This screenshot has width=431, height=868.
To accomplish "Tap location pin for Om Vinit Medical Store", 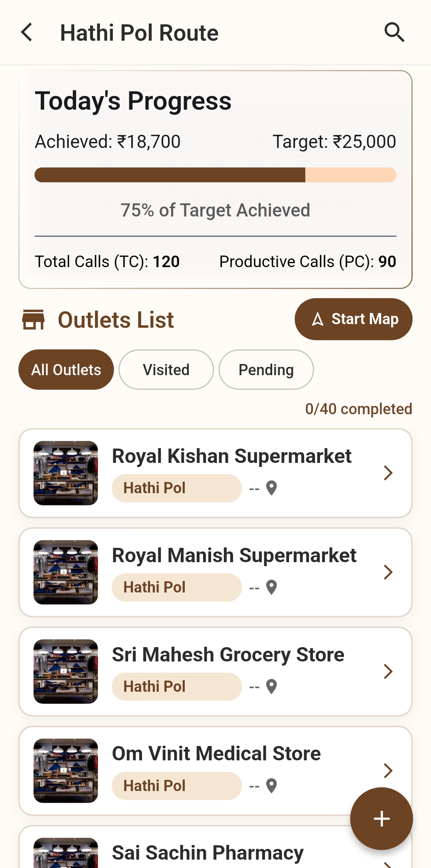I will [x=271, y=786].
